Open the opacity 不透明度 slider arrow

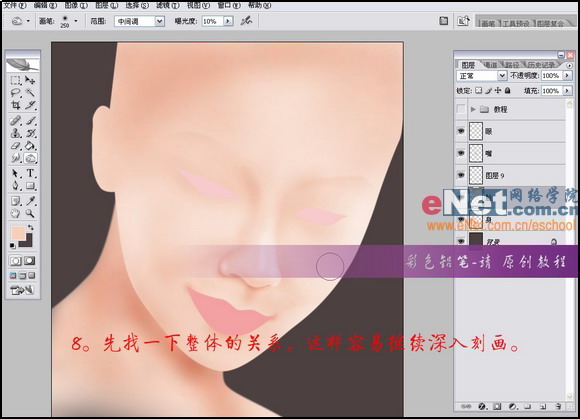[x=567, y=75]
